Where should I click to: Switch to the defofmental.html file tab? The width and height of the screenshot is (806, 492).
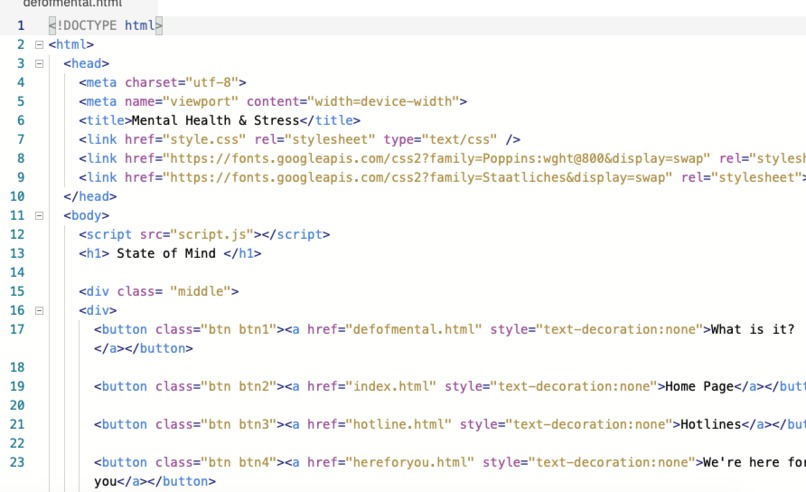click(x=72, y=4)
